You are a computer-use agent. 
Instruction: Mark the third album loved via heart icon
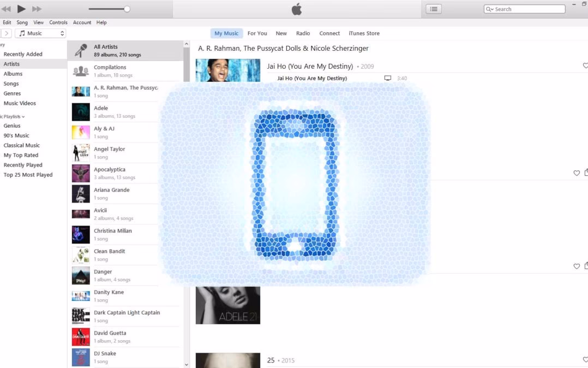[x=577, y=266]
